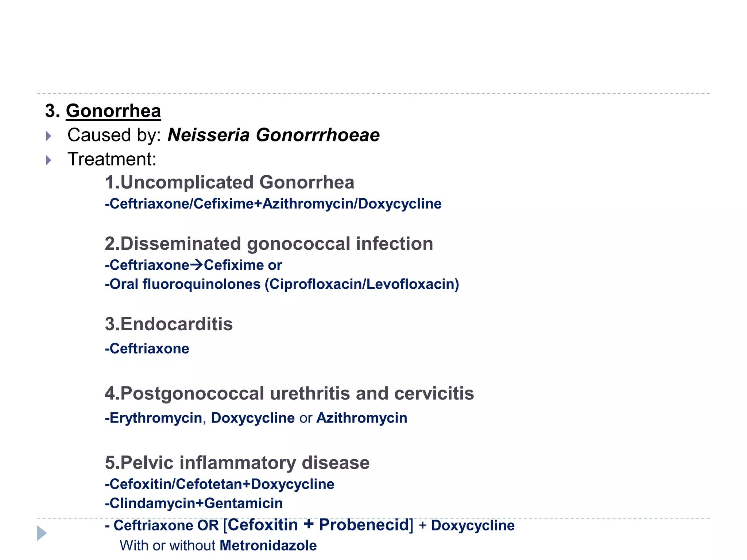Screen dimensions: 747x560
Task: Click the Clindamycin+Gentamicin line
Action: pos(194,503)
